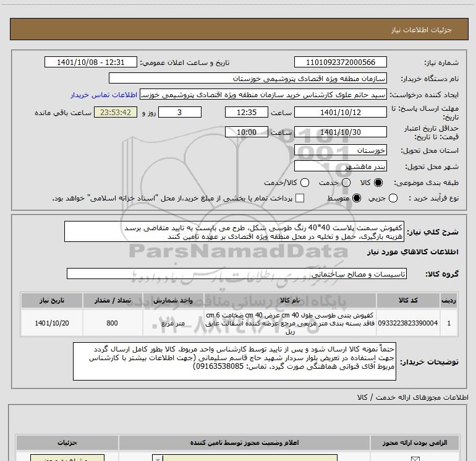Click the اطلاعات کالاهای مورد نیاز heading

click(413, 252)
